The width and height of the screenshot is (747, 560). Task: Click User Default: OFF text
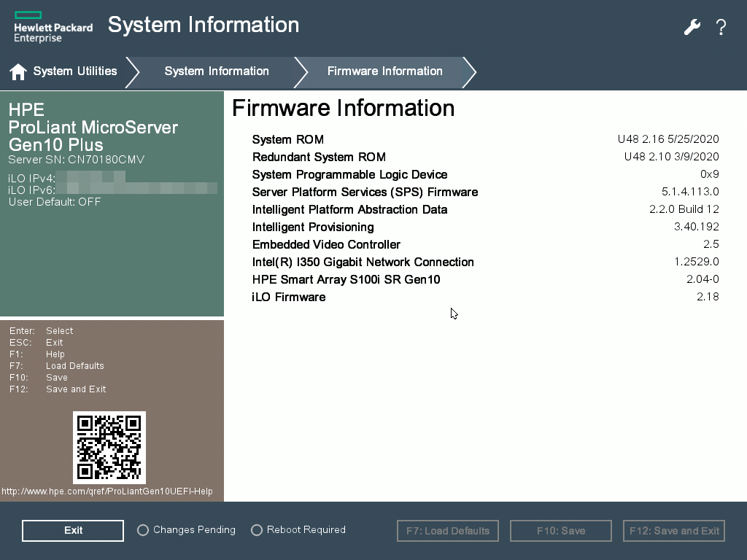(55, 202)
